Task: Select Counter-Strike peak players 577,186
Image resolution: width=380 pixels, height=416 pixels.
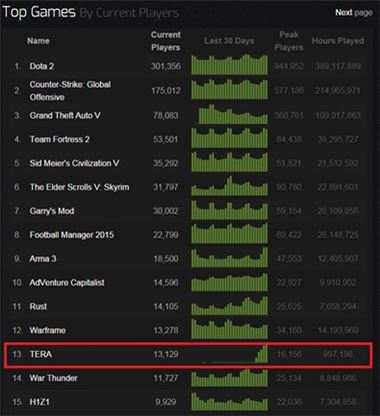Action: pyautogui.click(x=289, y=91)
